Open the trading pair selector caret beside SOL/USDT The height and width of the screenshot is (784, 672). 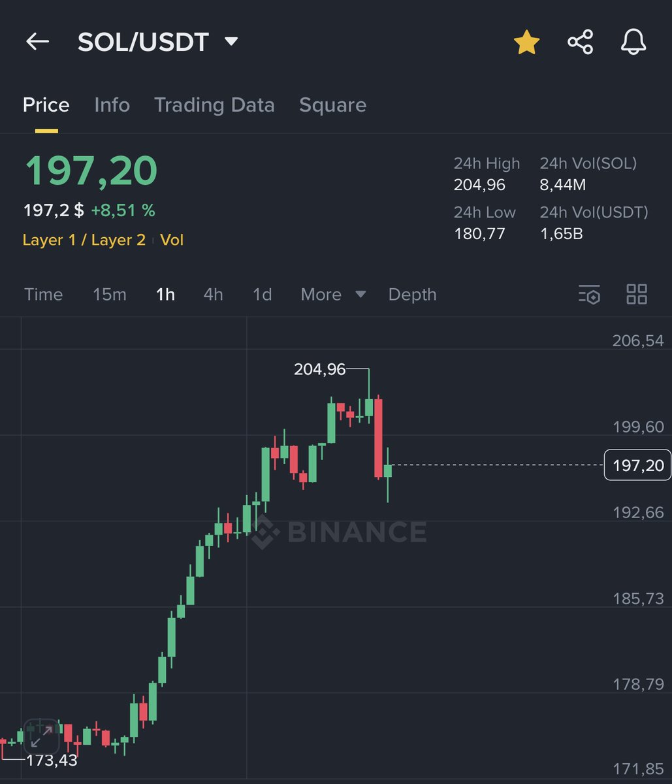coord(231,41)
